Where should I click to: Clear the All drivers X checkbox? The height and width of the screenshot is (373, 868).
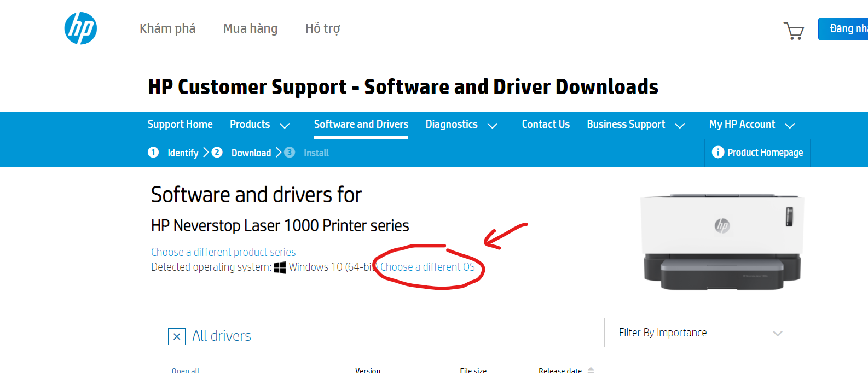click(x=176, y=336)
